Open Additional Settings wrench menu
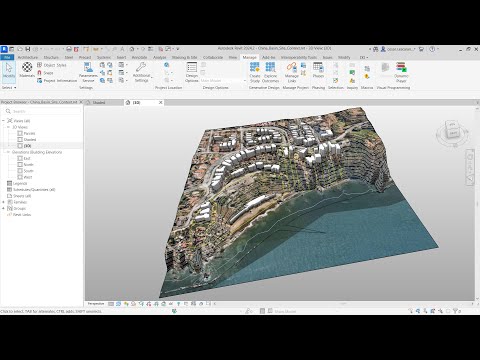 coord(142,73)
